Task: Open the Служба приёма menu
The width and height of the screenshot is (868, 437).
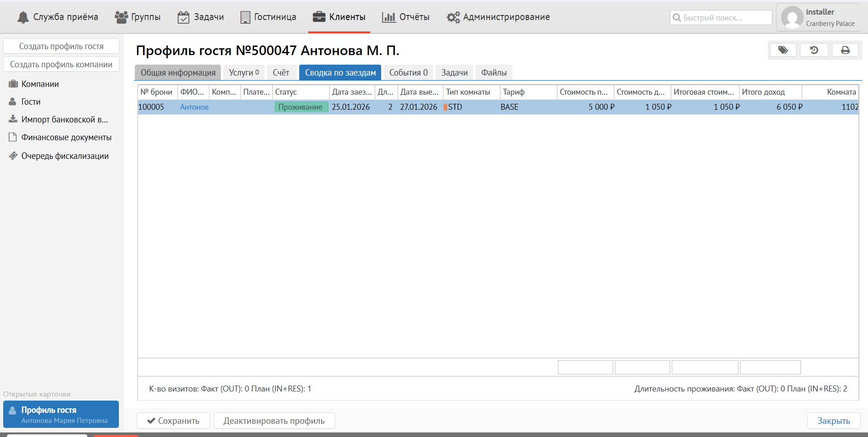Action: coord(58,17)
